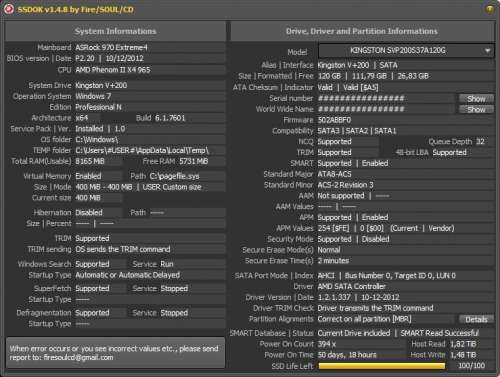Click the Free RAM 5731 MB value
This screenshot has height=377, width=500.
coord(194,161)
